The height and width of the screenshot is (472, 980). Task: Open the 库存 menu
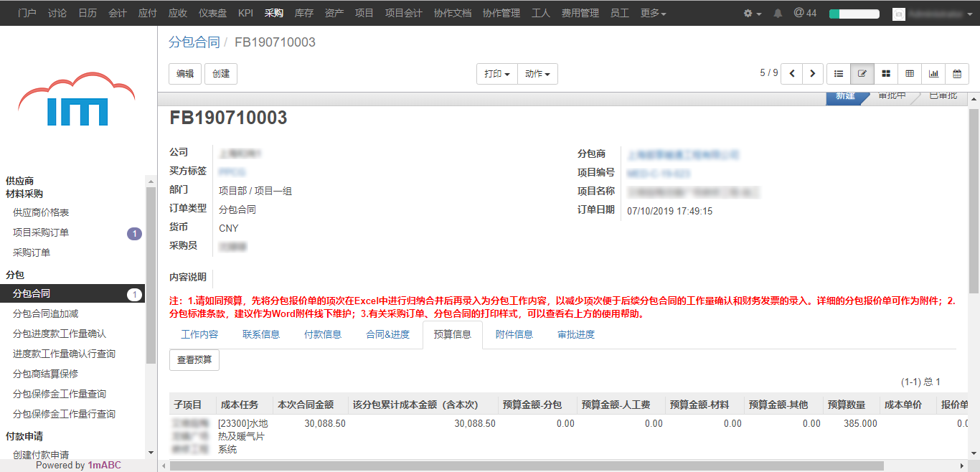coord(304,13)
